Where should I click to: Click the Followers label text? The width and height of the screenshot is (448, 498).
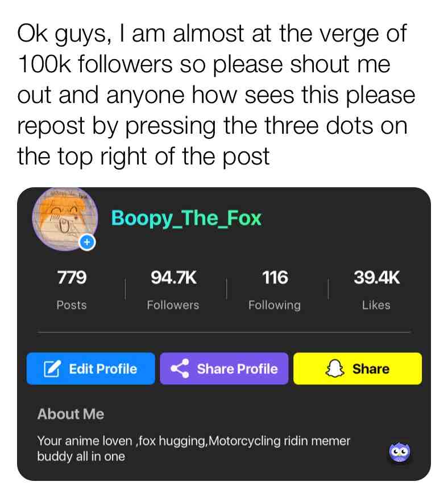tap(173, 305)
